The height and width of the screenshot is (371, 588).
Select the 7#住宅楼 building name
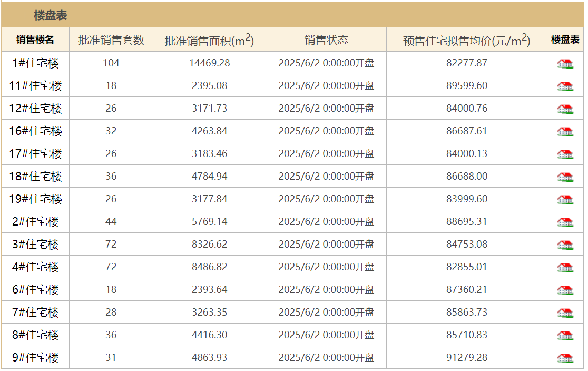pos(35,312)
